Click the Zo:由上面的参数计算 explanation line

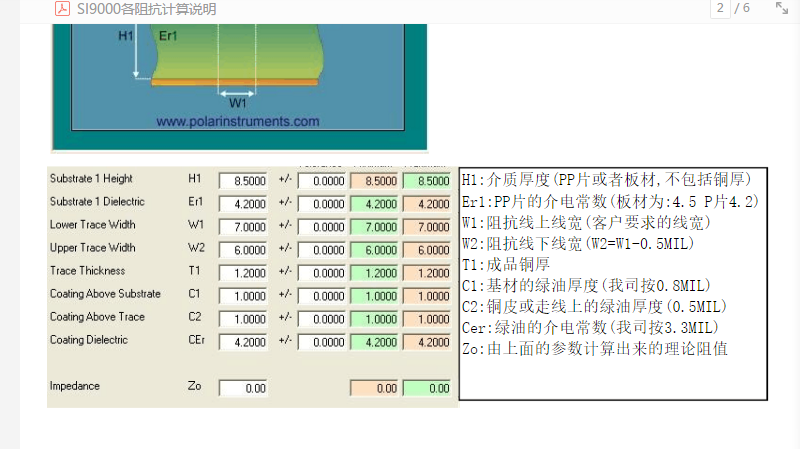594,349
